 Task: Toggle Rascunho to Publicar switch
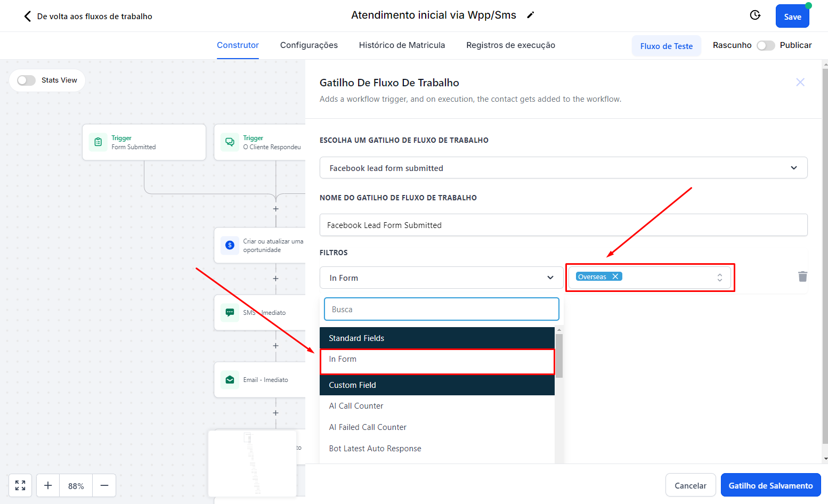(x=765, y=46)
